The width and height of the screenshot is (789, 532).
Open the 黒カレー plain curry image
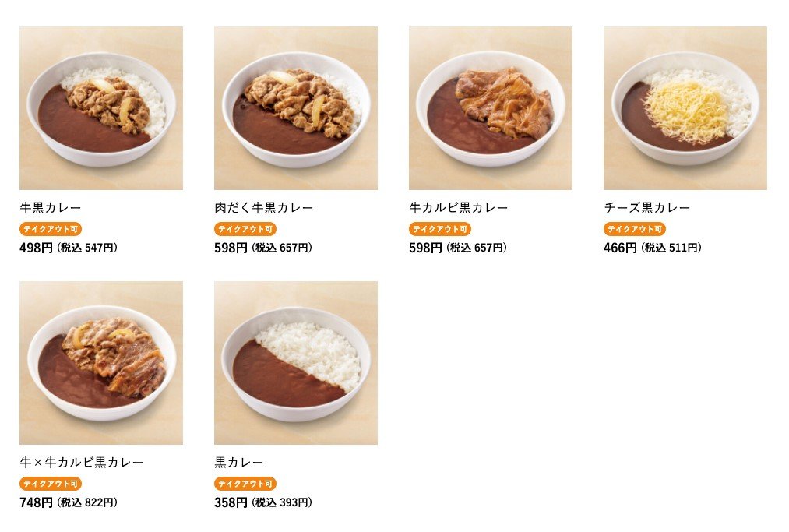pos(296,363)
